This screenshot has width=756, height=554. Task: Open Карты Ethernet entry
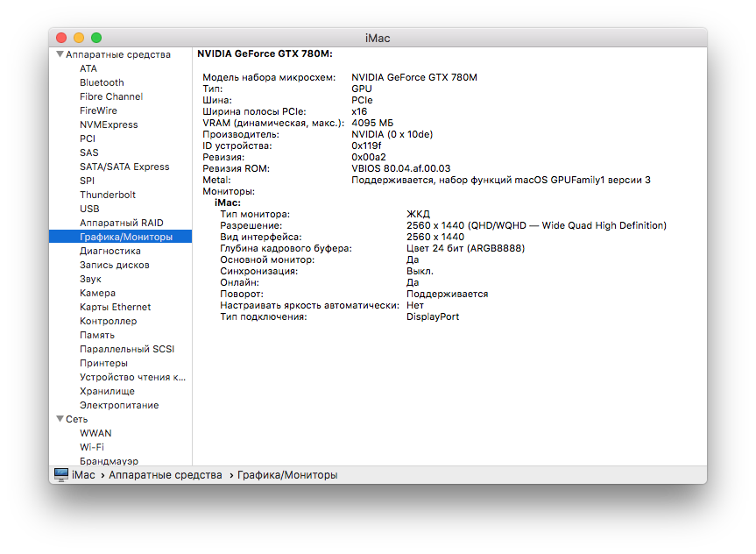[116, 307]
